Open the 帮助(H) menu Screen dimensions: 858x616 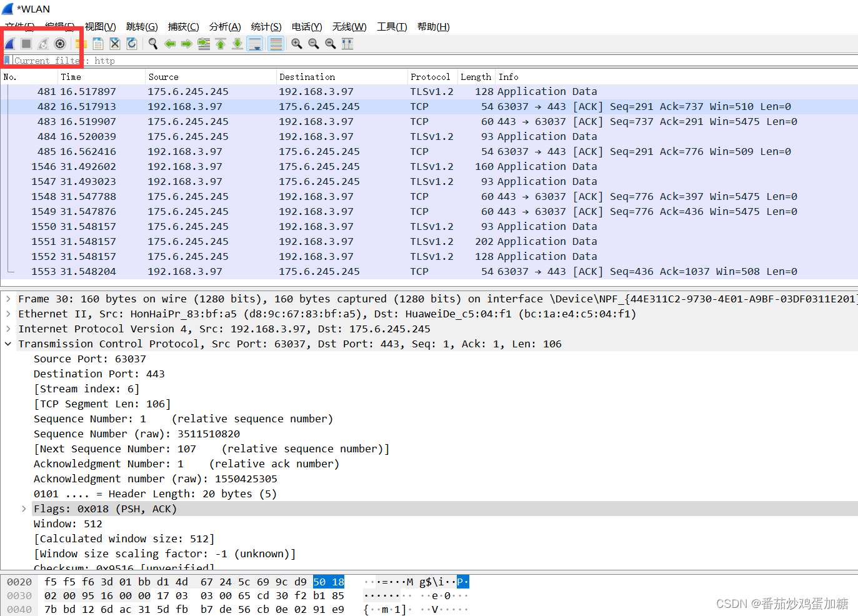point(434,26)
